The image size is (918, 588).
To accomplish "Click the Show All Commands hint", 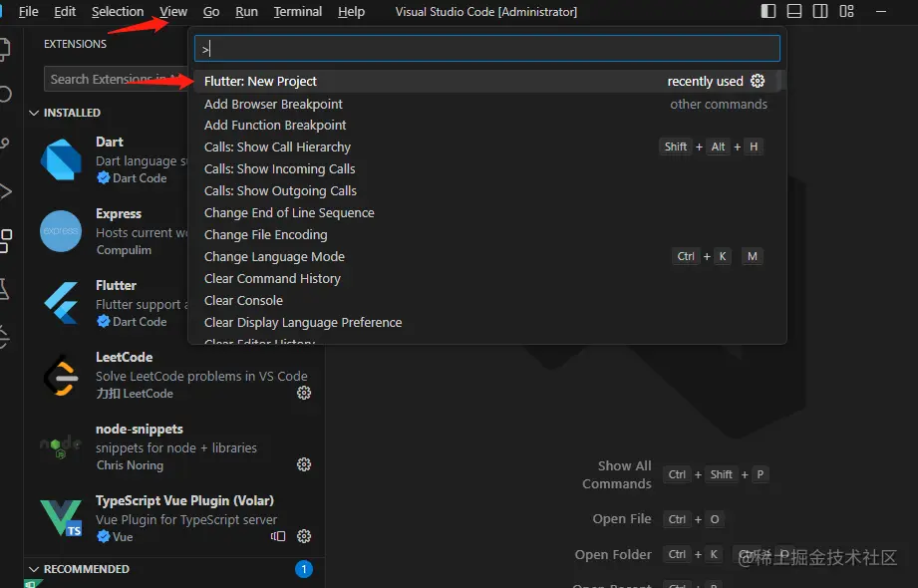I will [x=617, y=475].
